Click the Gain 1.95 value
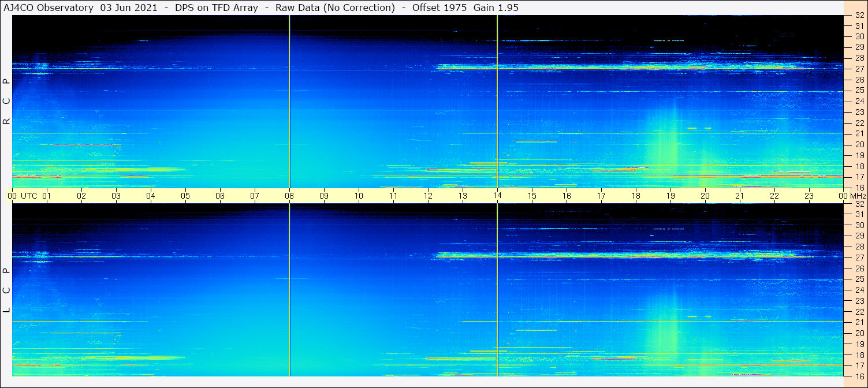Viewport: 868px width, 388px height. [496, 8]
